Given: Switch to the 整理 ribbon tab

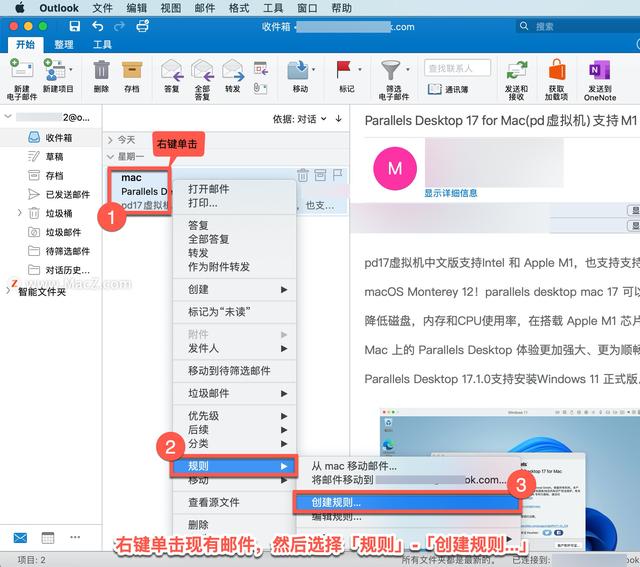Looking at the screenshot, I should [x=64, y=44].
